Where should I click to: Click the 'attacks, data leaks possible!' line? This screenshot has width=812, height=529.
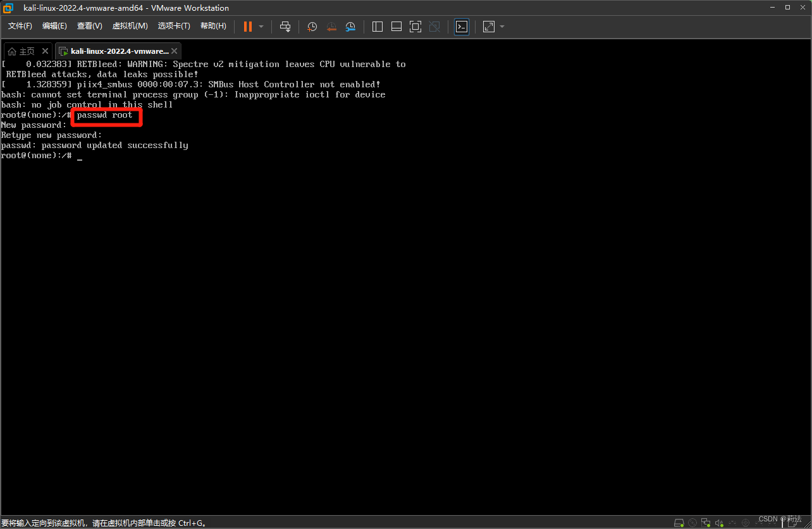tap(102, 74)
